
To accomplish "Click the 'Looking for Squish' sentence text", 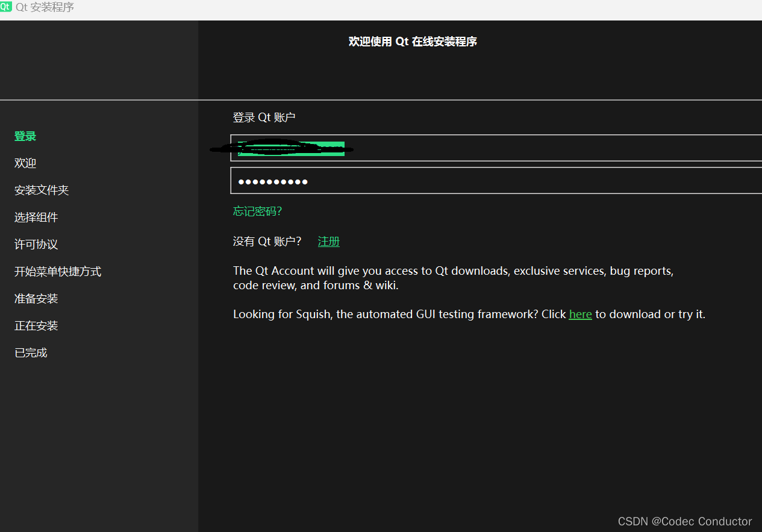I will point(469,315).
